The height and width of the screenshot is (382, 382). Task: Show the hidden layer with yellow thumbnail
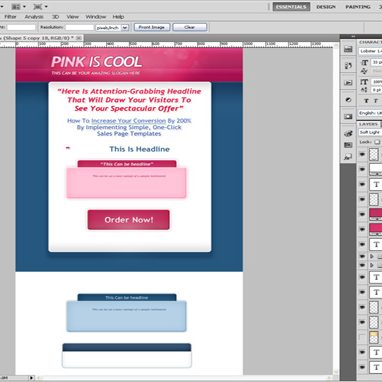(x=362, y=337)
